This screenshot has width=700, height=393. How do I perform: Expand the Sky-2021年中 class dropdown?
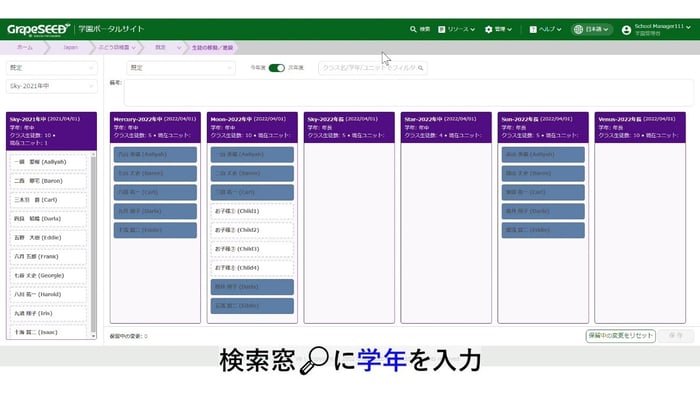point(51,86)
